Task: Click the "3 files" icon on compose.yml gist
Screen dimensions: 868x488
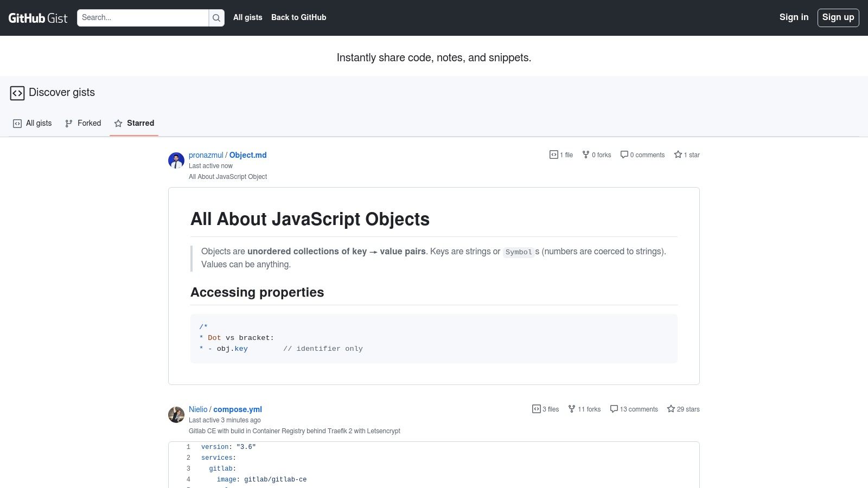Action: click(536, 409)
